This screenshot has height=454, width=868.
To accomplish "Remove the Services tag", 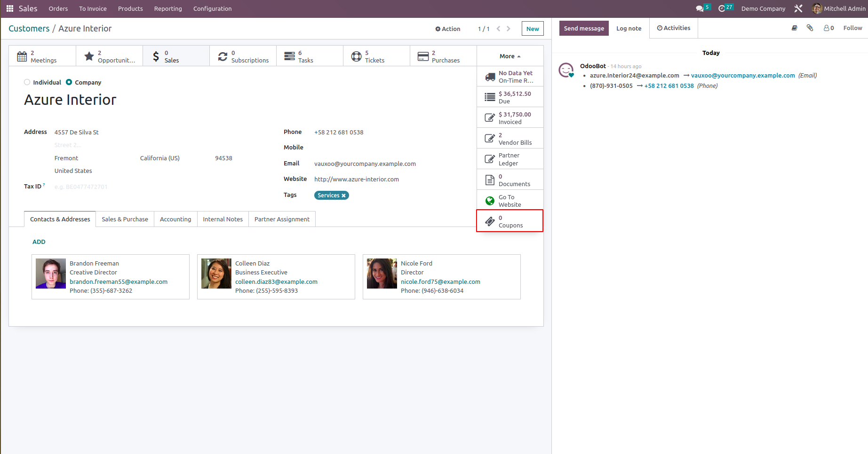I will point(343,196).
